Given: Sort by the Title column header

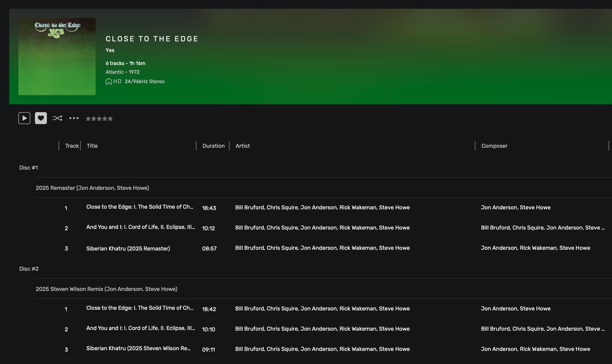Looking at the screenshot, I should (92, 146).
